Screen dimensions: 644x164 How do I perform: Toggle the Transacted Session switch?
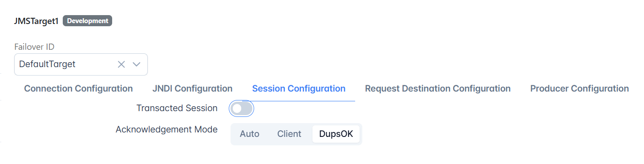click(x=242, y=108)
